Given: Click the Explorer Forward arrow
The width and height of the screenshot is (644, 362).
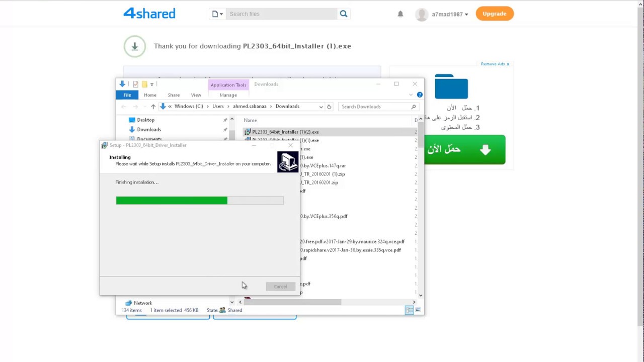Looking at the screenshot, I should [x=135, y=107].
